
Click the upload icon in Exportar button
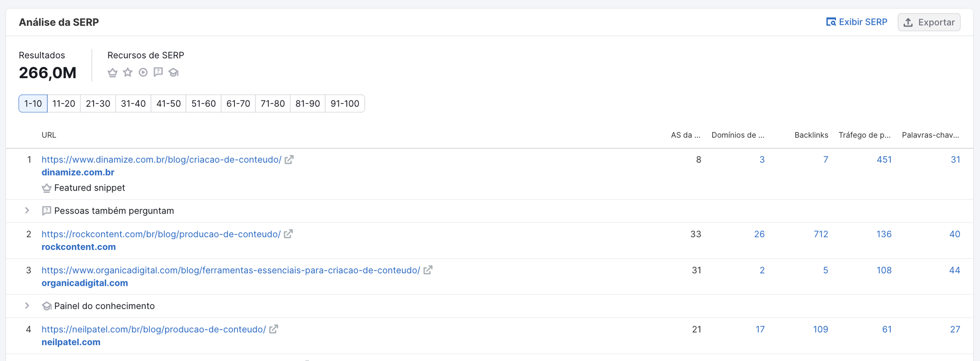908,22
